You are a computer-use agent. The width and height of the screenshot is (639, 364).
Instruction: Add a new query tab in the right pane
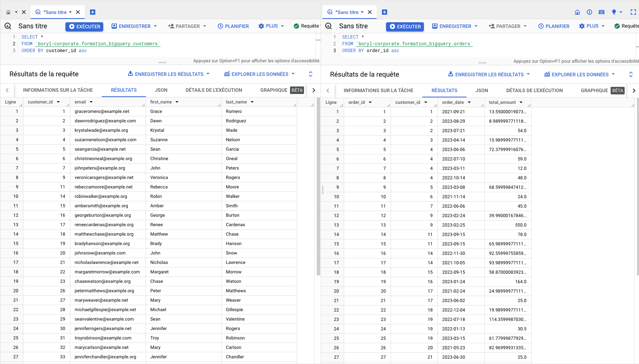click(385, 12)
